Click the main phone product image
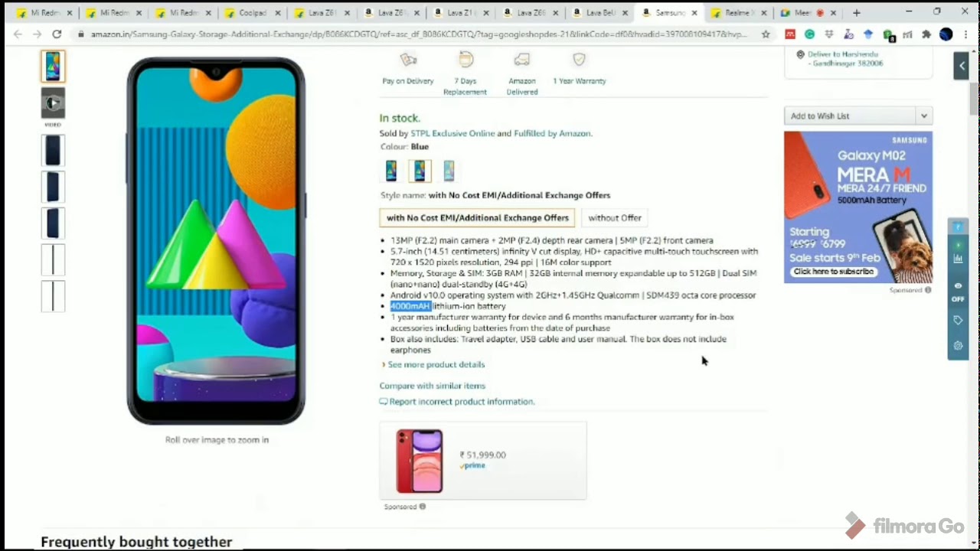The image size is (980, 551). pos(217,241)
